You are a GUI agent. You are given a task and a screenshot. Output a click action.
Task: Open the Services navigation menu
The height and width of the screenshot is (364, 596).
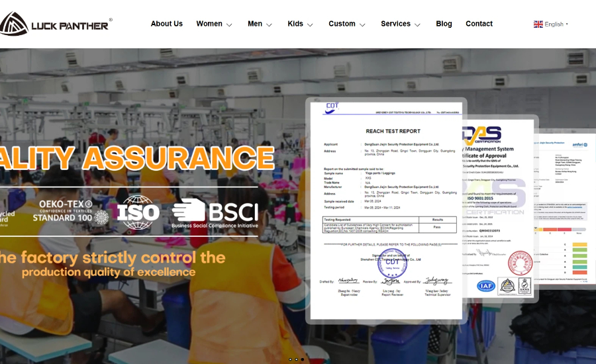click(400, 24)
